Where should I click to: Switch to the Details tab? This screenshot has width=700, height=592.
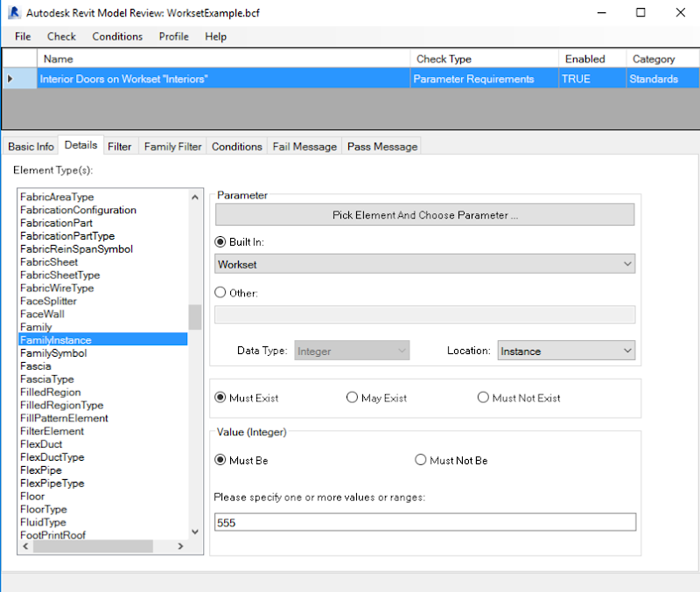coord(80,145)
